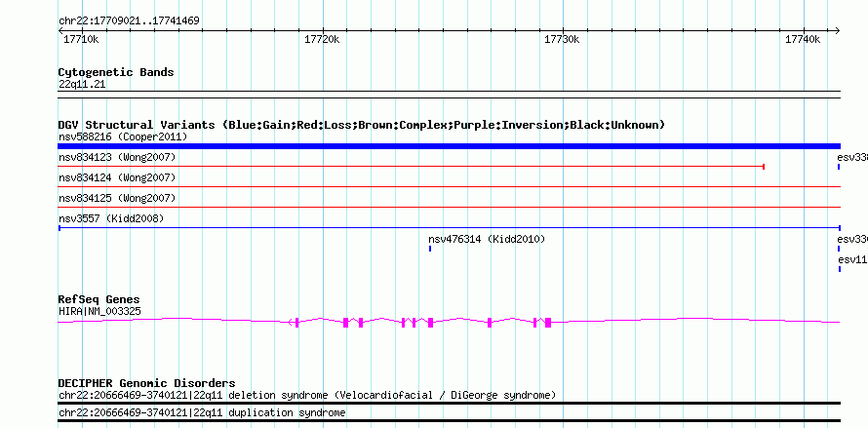This screenshot has height=428, width=868.
Task: Open variant nsv834123 (Wong2007) label
Action: 117,158
